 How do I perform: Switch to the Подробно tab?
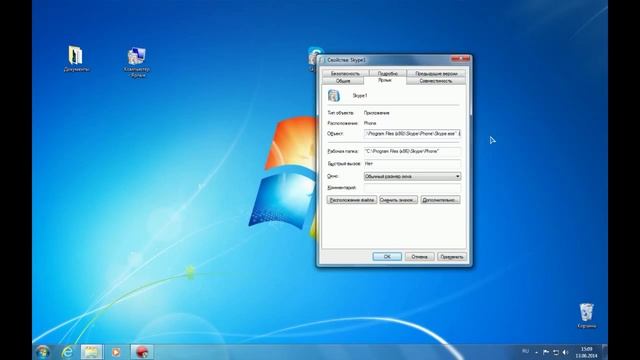(x=387, y=73)
